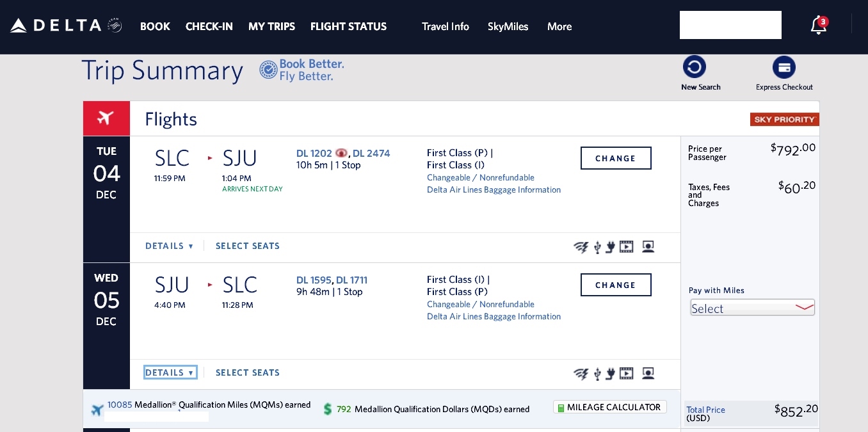
Task: Open the notifications bell icon
Action: pyautogui.click(x=819, y=26)
